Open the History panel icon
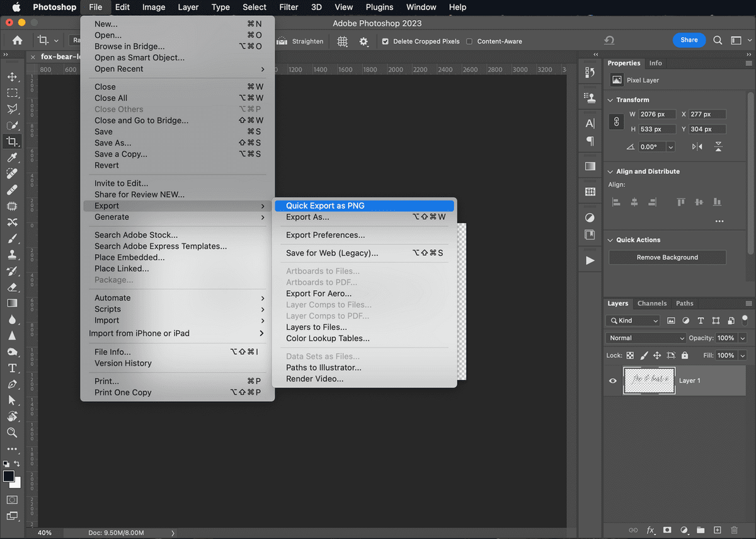 (590, 72)
